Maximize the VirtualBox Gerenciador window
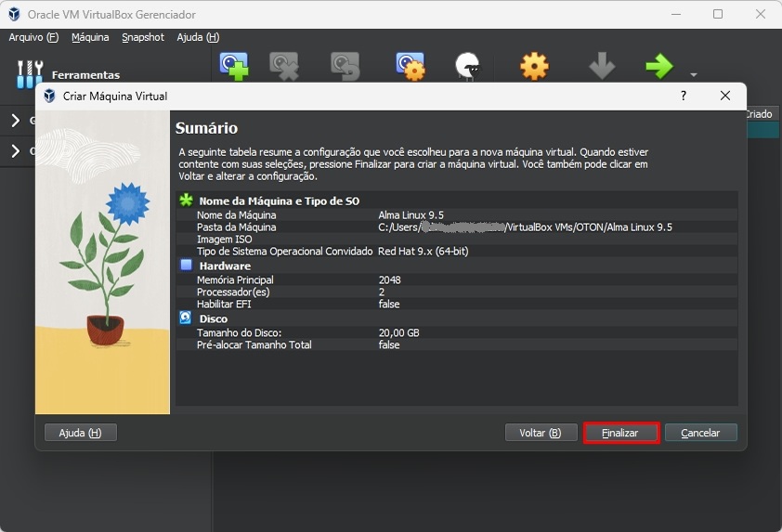Screen dimensions: 782x532 718,14
